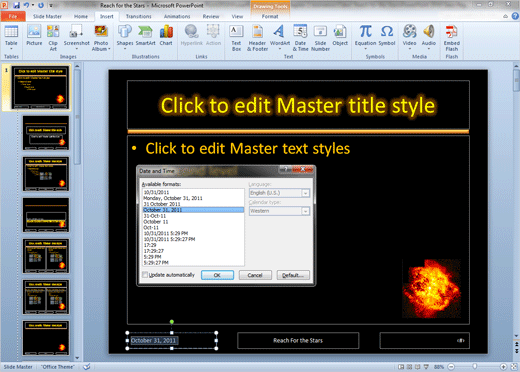This screenshot has width=520, height=372.
Task: Expand the Language dropdown
Action: pyautogui.click(x=305, y=193)
